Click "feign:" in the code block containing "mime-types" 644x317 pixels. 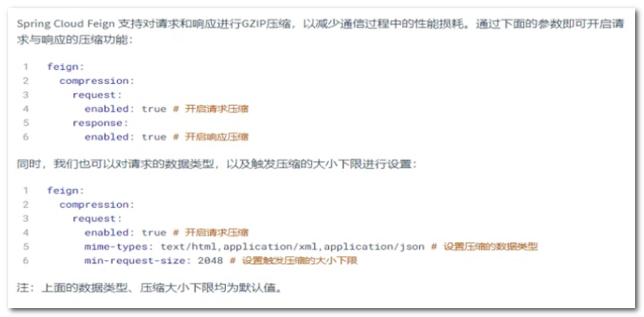tap(66, 191)
